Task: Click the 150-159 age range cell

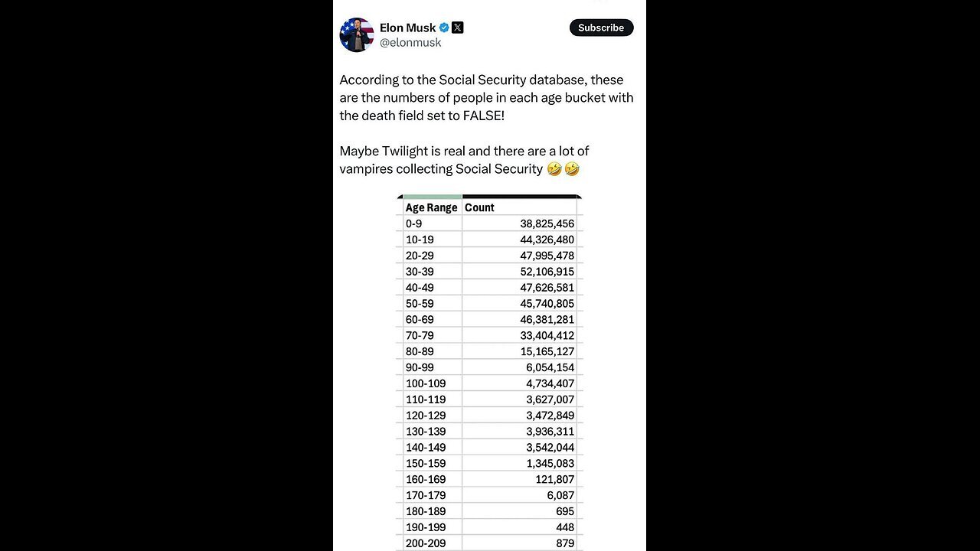Action: [432, 463]
